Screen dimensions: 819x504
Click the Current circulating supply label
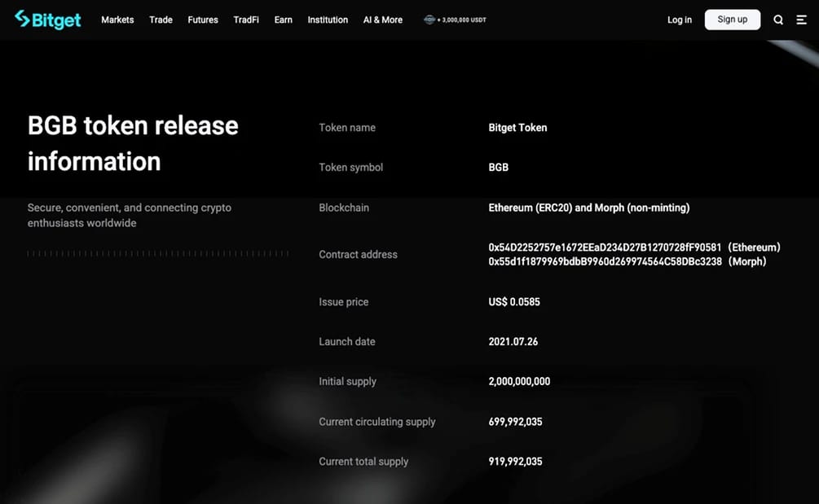coord(377,422)
